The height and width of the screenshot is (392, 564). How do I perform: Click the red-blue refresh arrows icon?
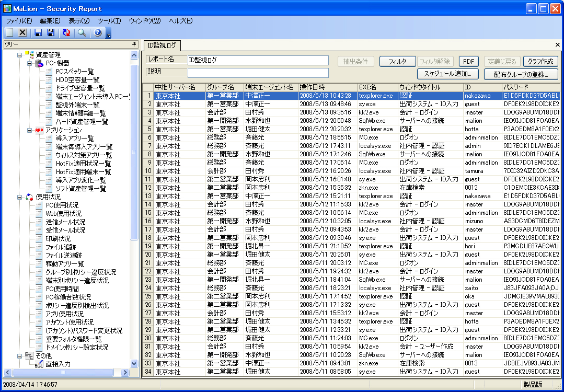[x=66, y=33]
